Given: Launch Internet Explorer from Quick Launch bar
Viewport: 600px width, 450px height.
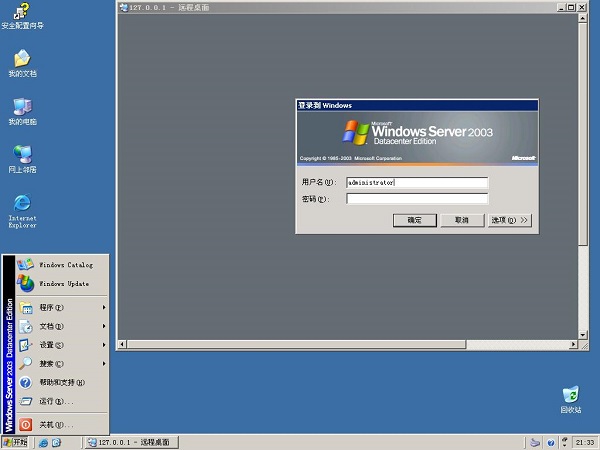Looking at the screenshot, I should 44,443.
